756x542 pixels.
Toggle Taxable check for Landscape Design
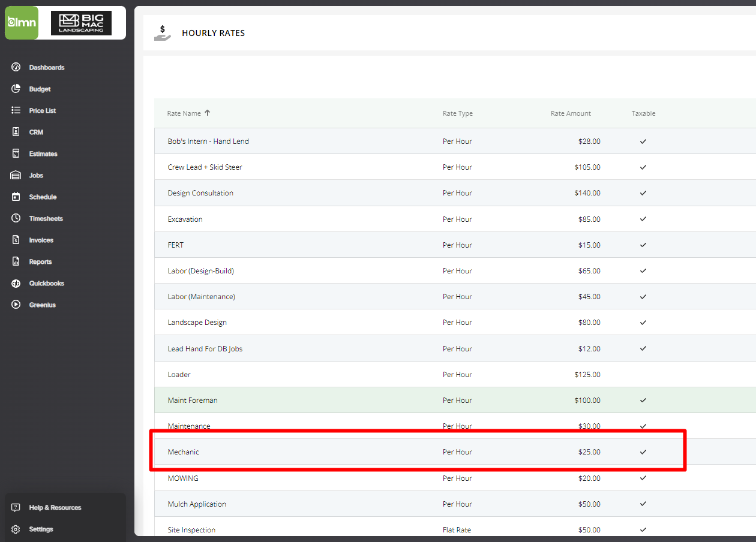pyautogui.click(x=643, y=323)
